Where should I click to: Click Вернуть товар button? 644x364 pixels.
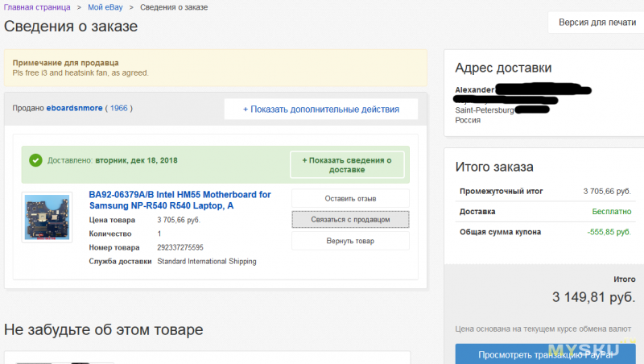350,241
